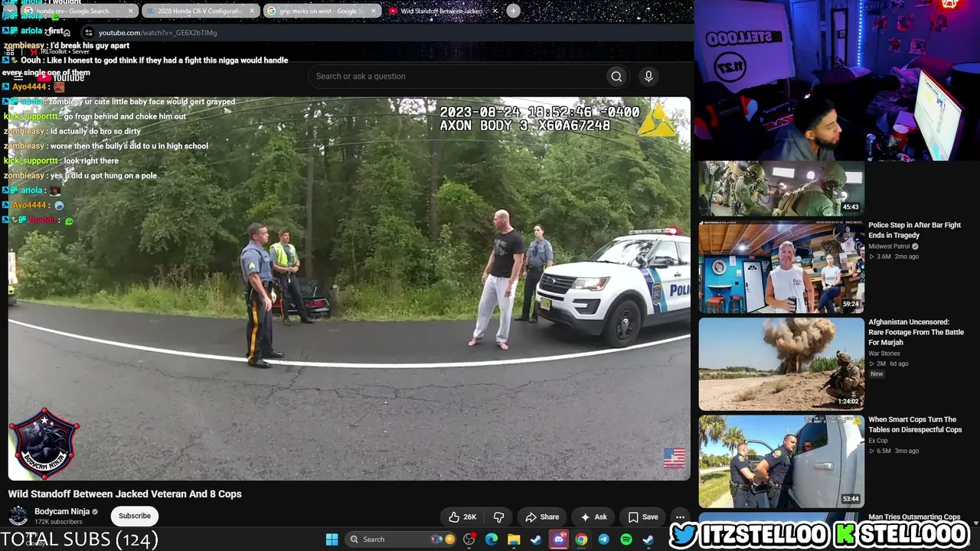Open Discord from the taskbar

coord(559,540)
